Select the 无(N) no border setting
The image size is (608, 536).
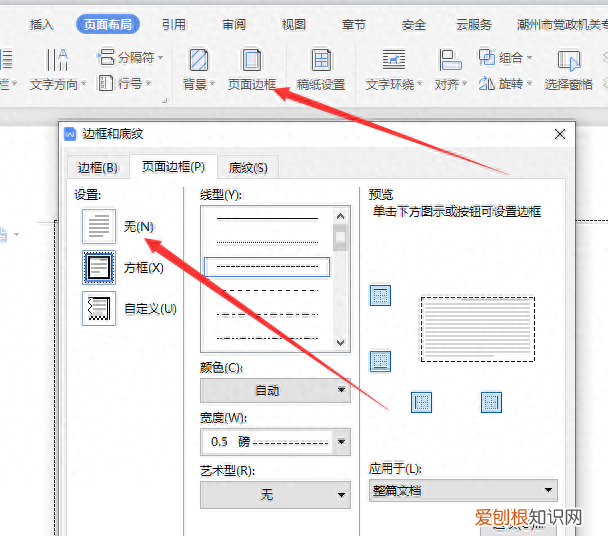tap(99, 226)
